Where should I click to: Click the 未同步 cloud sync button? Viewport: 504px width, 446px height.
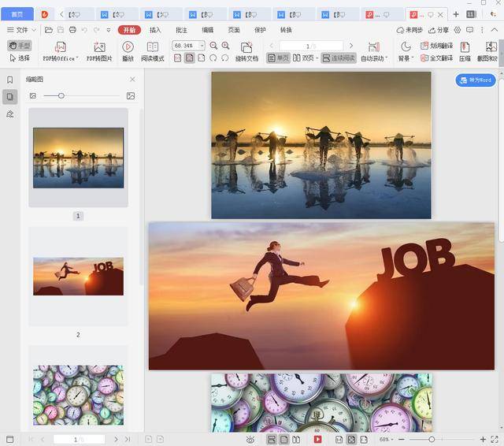(409, 30)
